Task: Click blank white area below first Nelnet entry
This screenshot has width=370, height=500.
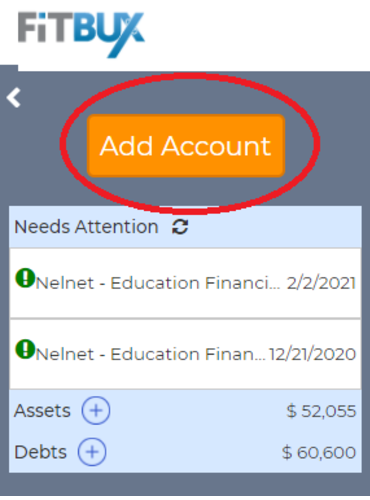Action: point(185,305)
